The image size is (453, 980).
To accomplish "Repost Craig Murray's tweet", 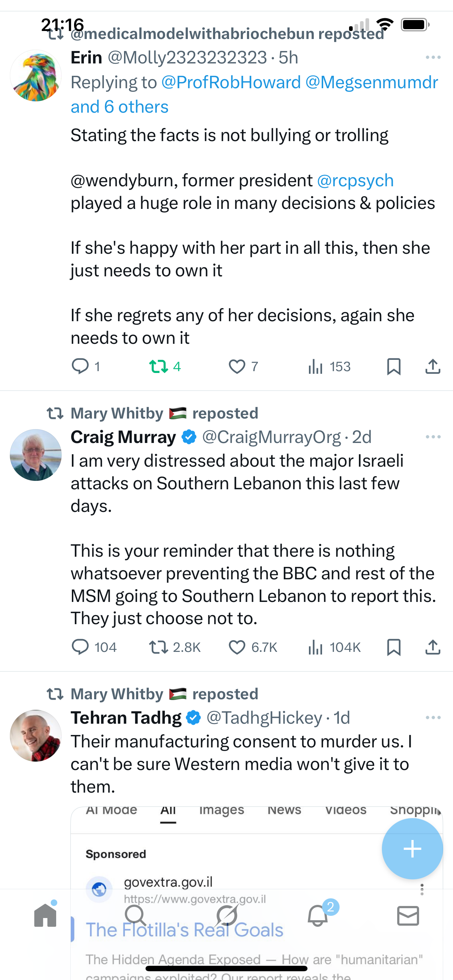I will tap(158, 647).
